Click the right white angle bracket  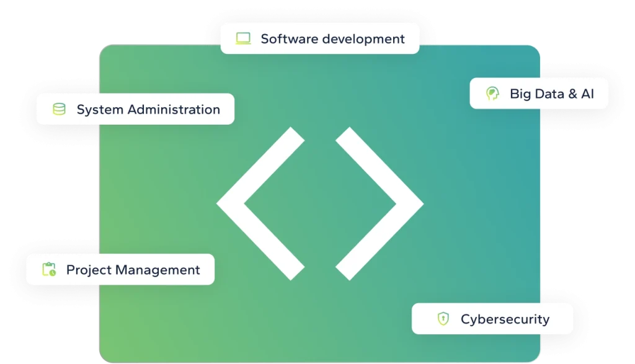tap(380, 203)
